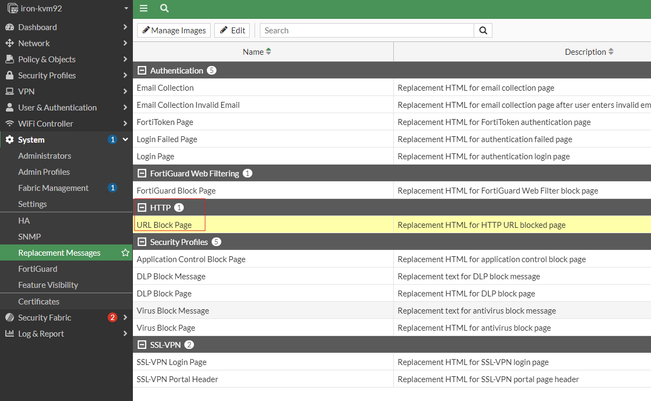Select the SSL-VPN Portal Header row
This screenshot has width=651, height=401.
coord(392,379)
